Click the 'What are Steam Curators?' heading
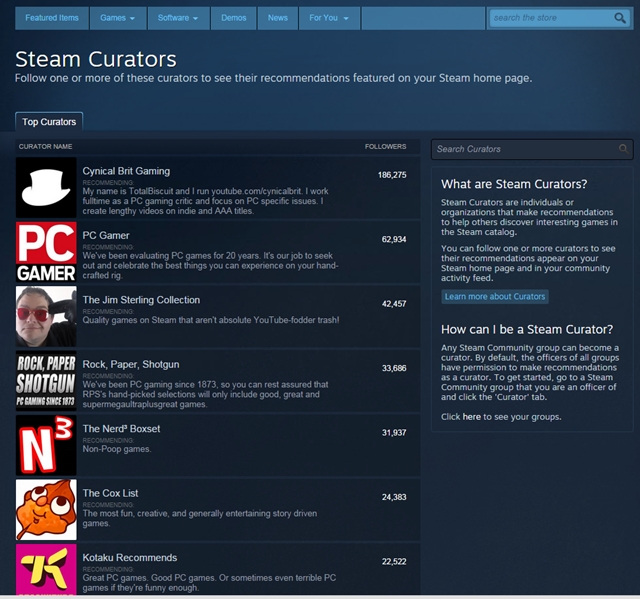This screenshot has width=640, height=599. tap(514, 184)
